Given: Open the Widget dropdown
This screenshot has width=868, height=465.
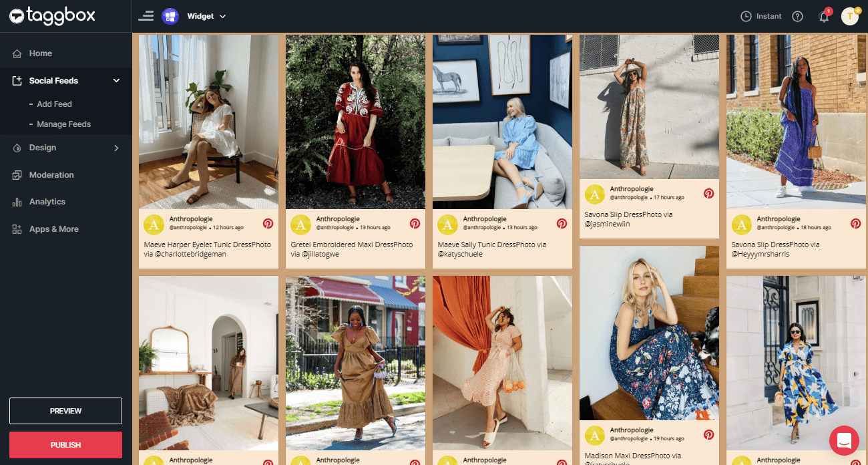Looking at the screenshot, I should tap(206, 16).
